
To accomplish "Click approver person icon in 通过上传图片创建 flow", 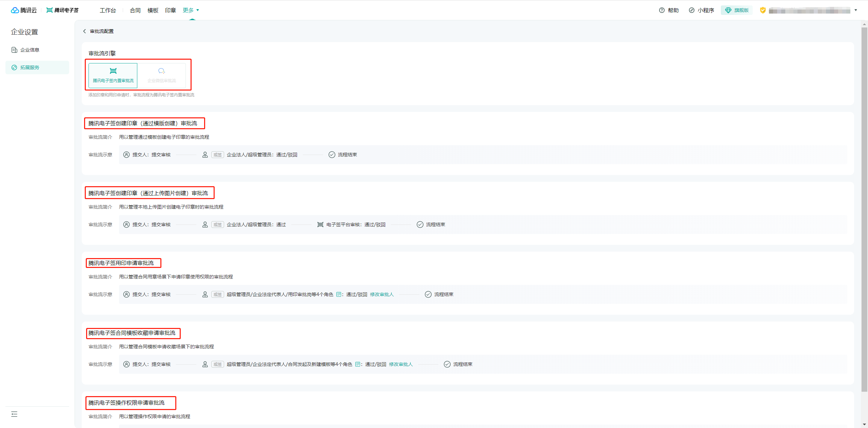I will tap(205, 225).
